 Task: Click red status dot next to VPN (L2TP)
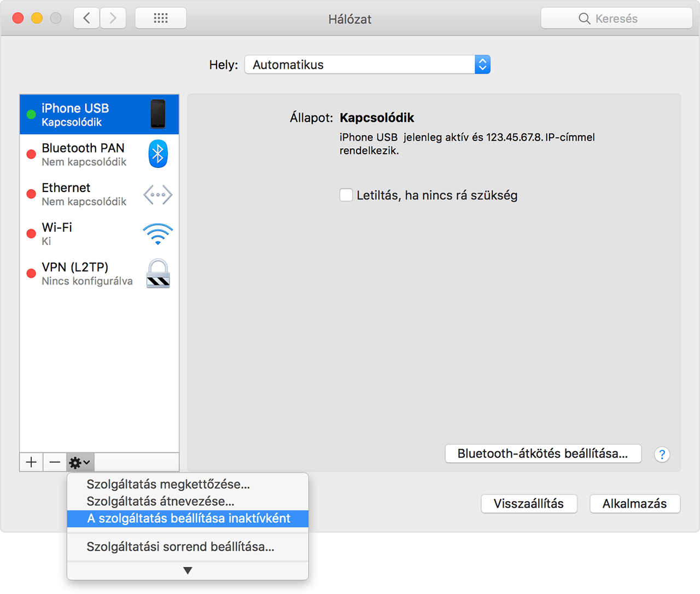click(x=31, y=273)
